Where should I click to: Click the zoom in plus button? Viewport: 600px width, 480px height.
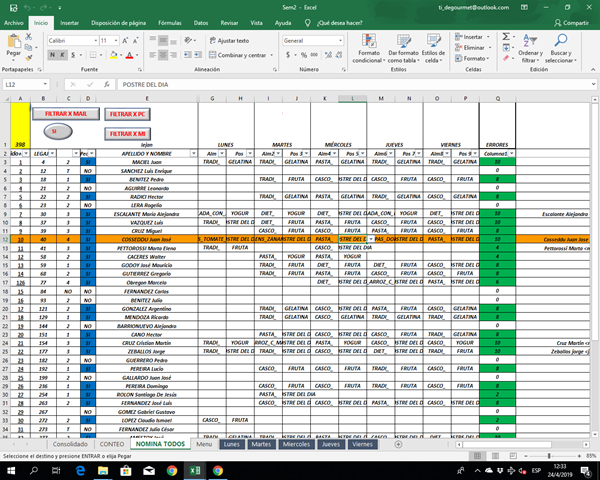coord(579,456)
